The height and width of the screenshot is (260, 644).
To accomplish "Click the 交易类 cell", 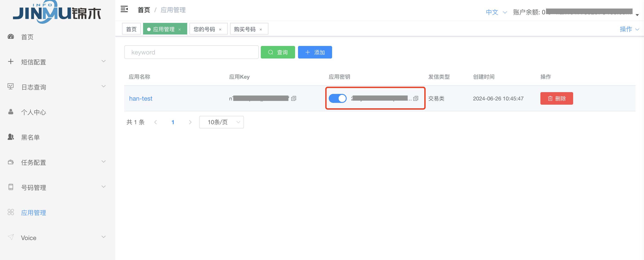I will (x=436, y=98).
